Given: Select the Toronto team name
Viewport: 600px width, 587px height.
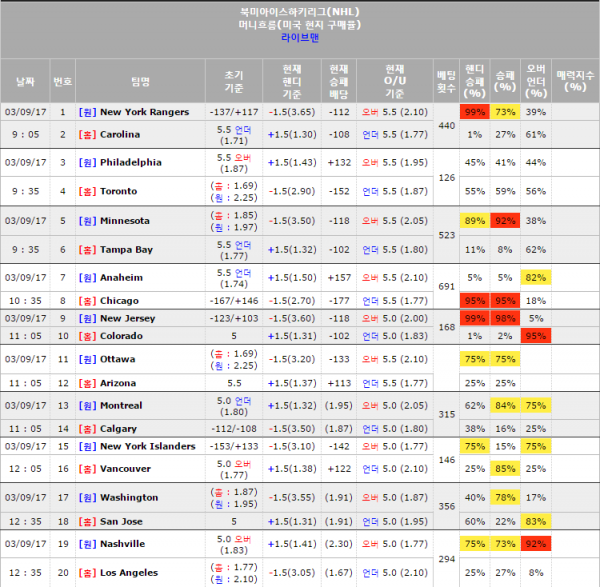Looking at the screenshot, I should pos(118,191).
